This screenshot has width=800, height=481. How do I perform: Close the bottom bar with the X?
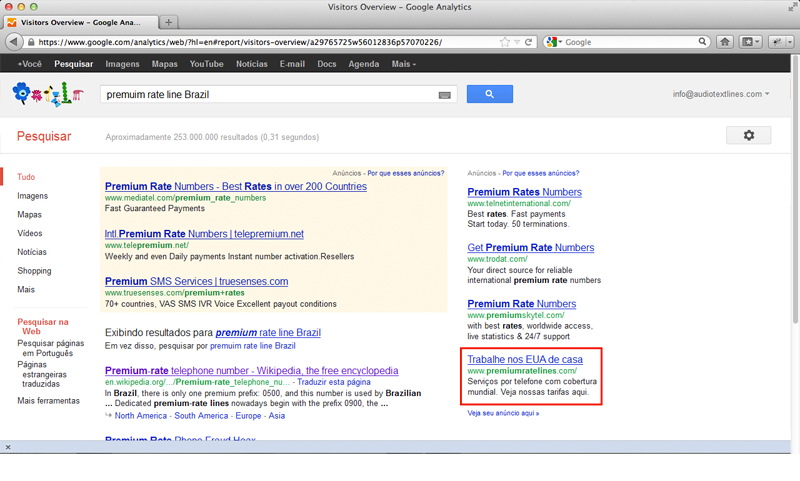8,447
